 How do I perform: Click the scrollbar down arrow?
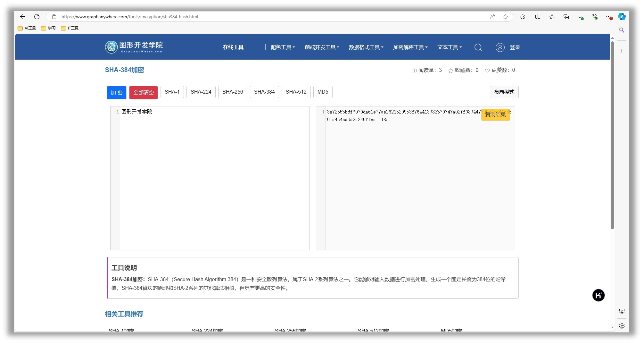click(612, 328)
